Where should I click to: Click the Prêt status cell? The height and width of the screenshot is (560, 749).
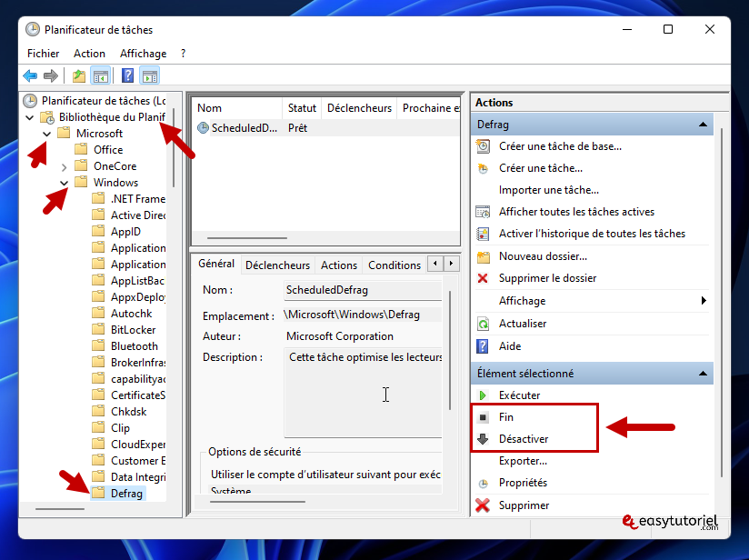[297, 128]
